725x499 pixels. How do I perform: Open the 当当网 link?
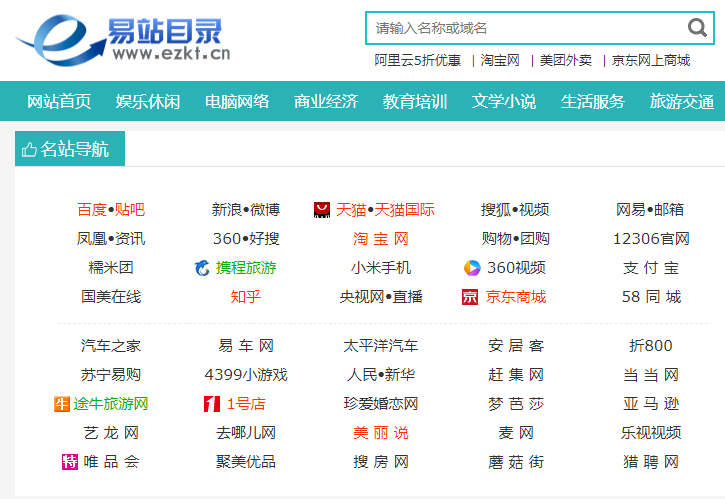click(651, 375)
